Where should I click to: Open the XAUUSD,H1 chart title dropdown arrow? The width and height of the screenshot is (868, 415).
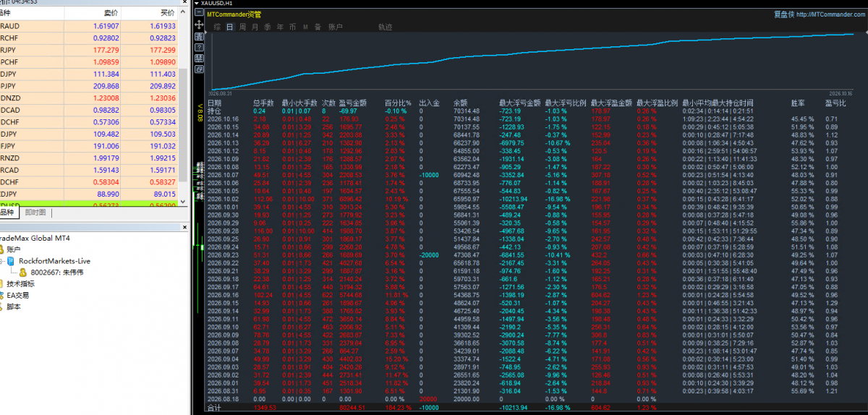click(x=197, y=4)
